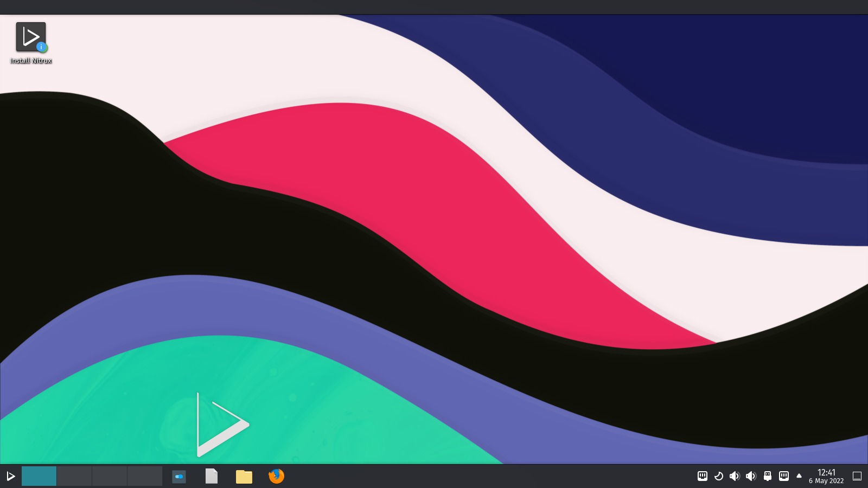Screen dimensions: 868x488
Task: Open the Install Nitrux desktop icon
Action: [x=31, y=43]
